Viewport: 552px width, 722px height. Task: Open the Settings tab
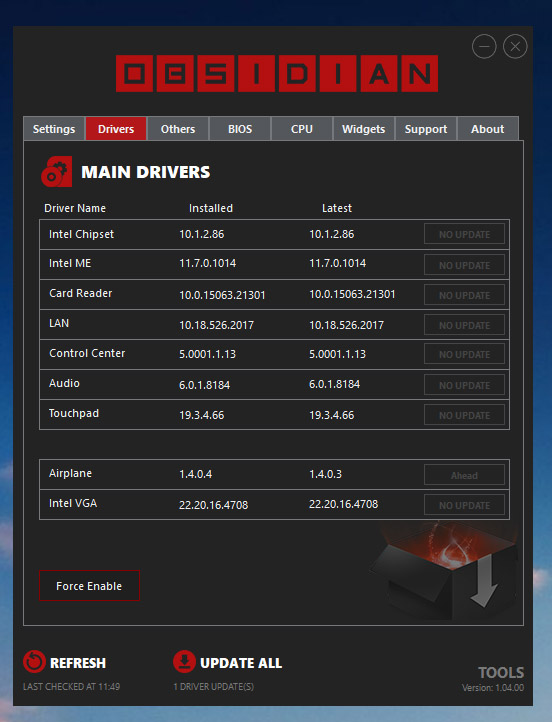(x=54, y=129)
